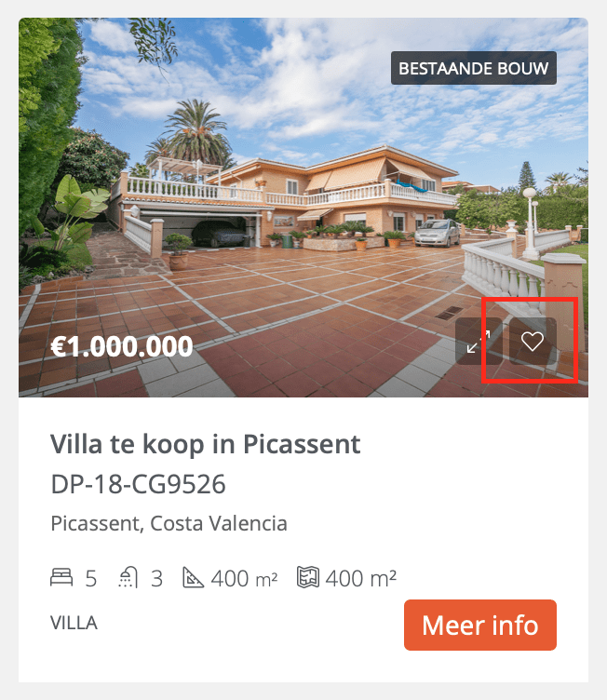Select the €1.000.000 price label
The width and height of the screenshot is (607, 700).
point(122,346)
